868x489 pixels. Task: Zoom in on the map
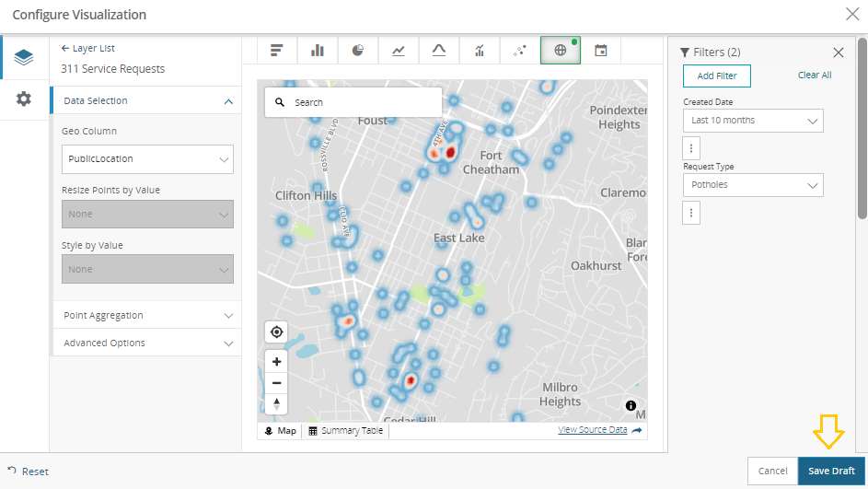click(276, 362)
